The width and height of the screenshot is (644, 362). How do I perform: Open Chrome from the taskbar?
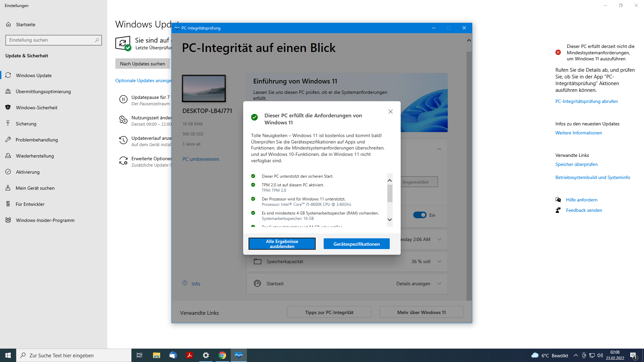pyautogui.click(x=222, y=355)
